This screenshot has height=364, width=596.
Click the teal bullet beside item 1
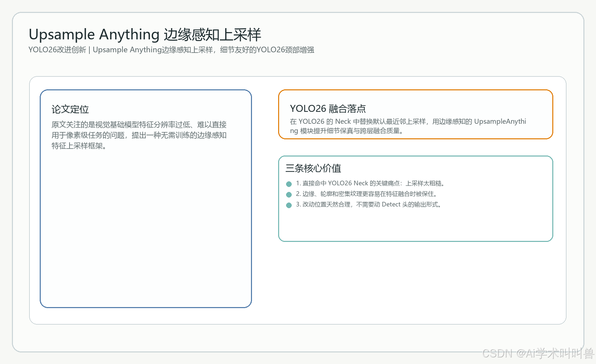[x=289, y=184]
